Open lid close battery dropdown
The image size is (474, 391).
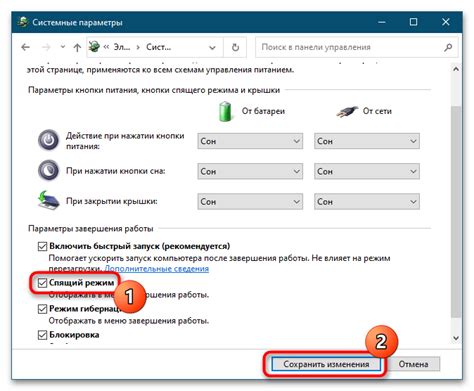tap(250, 202)
